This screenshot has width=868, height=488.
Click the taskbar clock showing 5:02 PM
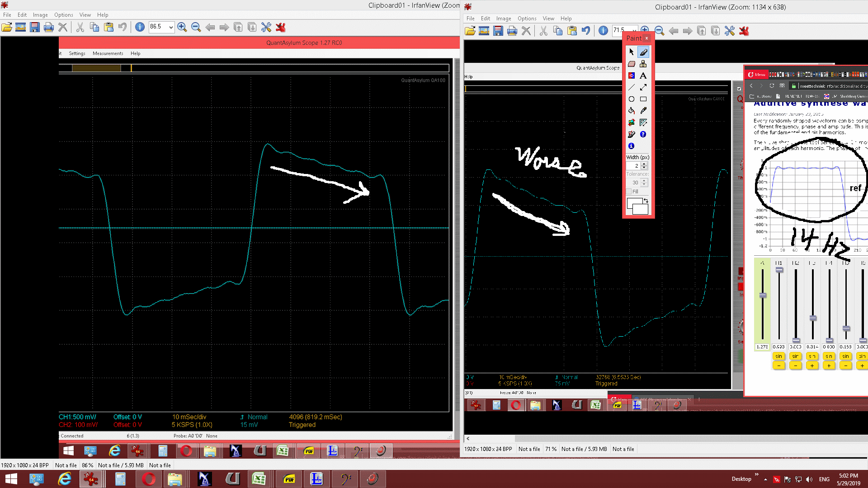(x=849, y=479)
